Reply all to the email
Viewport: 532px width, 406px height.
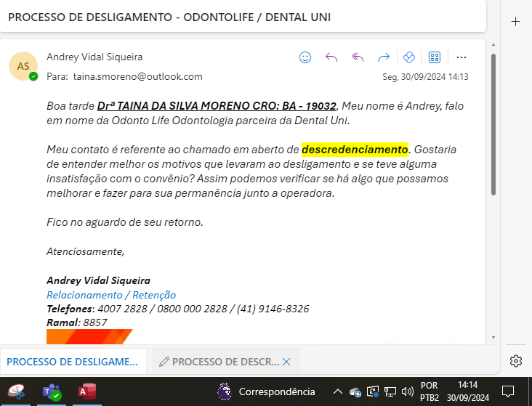coord(358,57)
